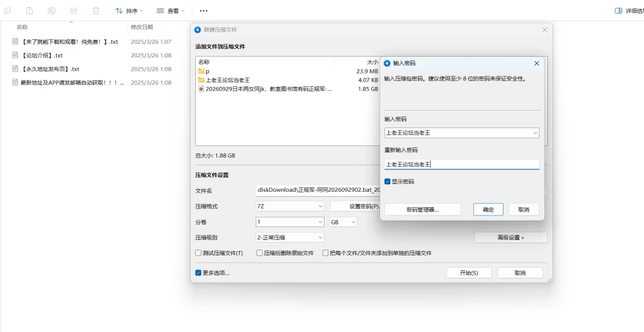Click the rename icon in Explorer toolbar
The image size is (644, 332).
52,11
